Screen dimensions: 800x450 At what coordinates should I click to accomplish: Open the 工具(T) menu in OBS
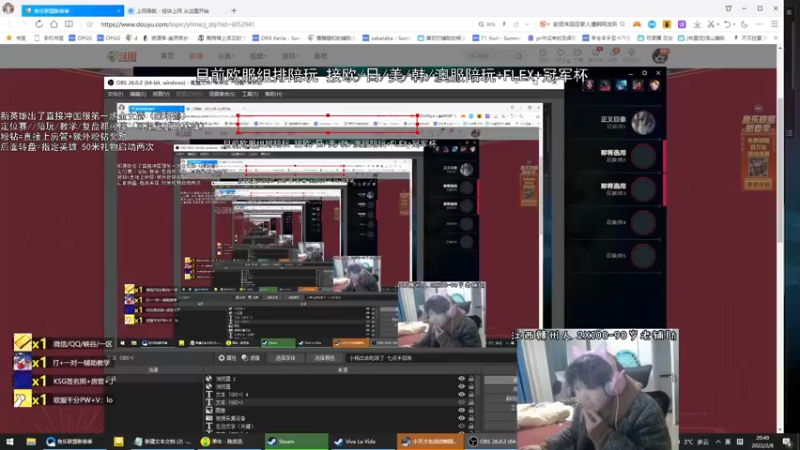click(250, 94)
